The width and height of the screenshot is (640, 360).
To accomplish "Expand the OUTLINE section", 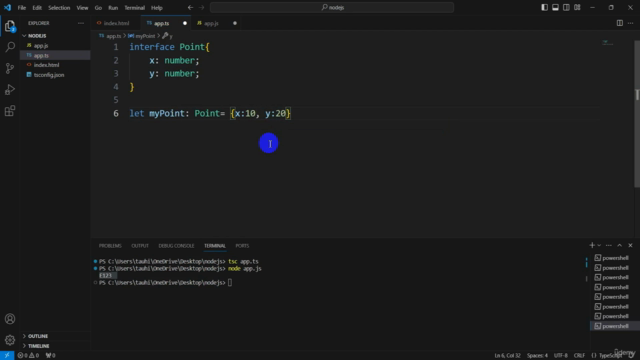I will click(x=55, y=336).
